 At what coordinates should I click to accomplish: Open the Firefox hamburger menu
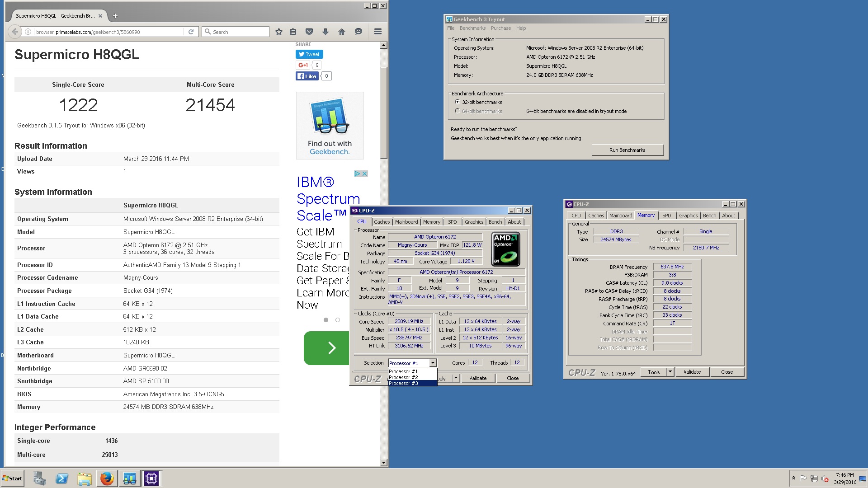[378, 32]
